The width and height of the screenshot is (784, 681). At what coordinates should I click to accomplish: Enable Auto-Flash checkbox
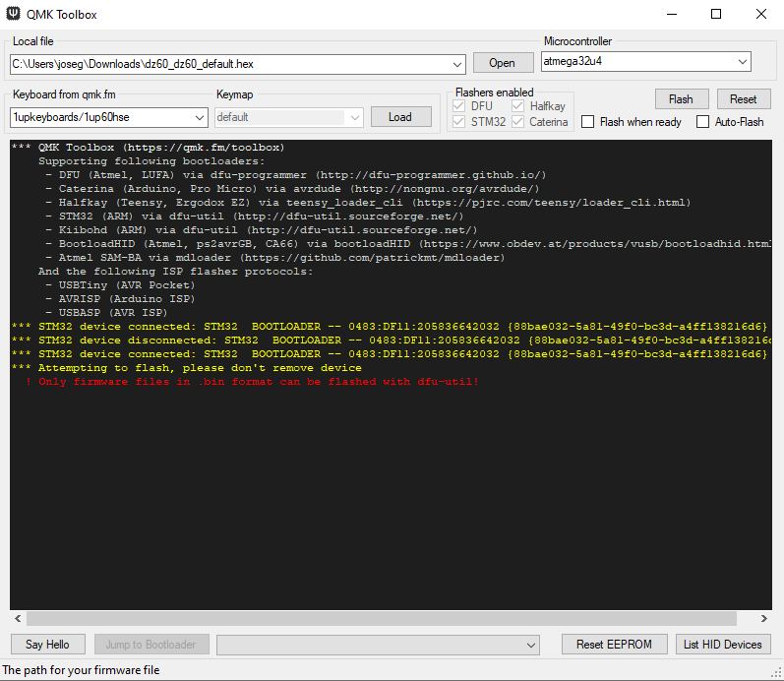click(702, 122)
